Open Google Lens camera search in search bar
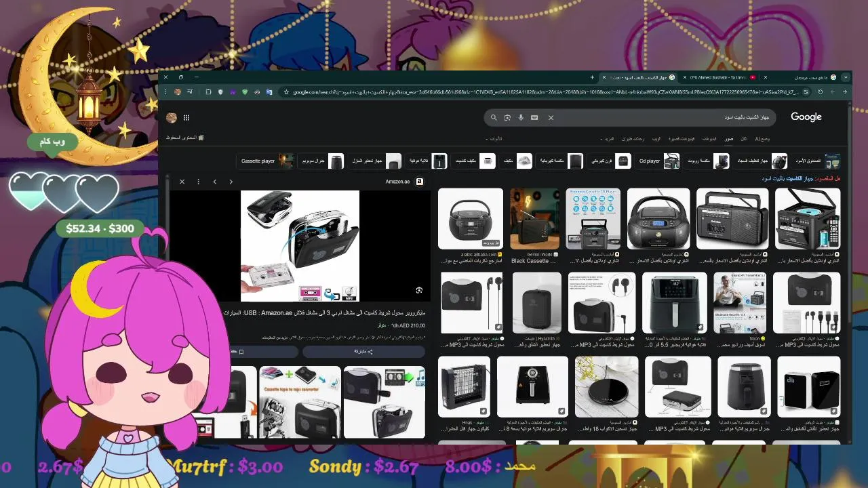This screenshot has width=868, height=488. click(x=507, y=117)
